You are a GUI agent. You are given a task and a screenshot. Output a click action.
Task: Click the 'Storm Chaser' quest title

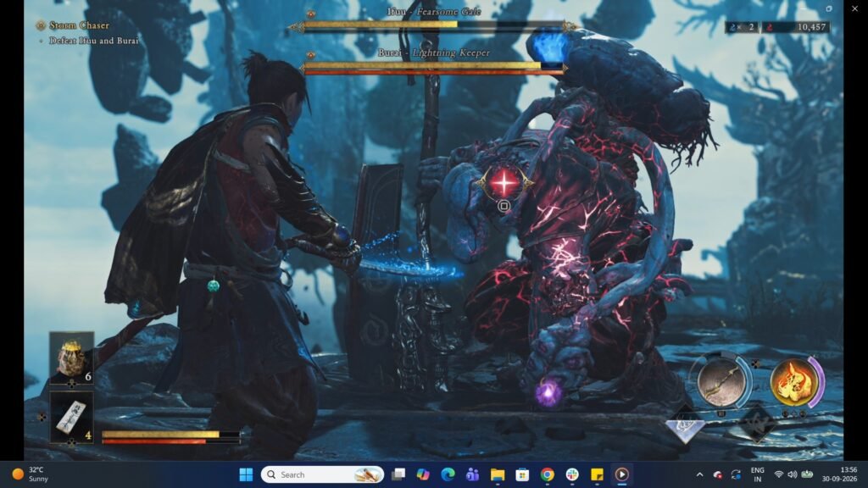click(x=79, y=25)
